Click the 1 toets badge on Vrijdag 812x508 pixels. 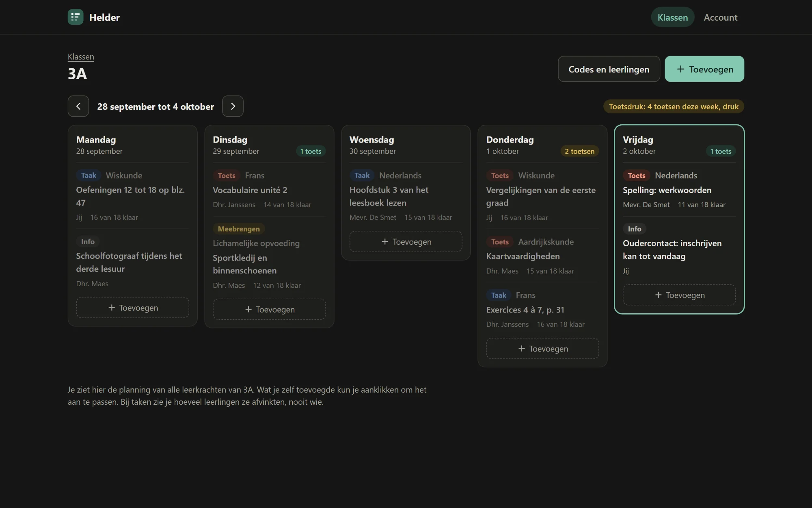coord(721,151)
